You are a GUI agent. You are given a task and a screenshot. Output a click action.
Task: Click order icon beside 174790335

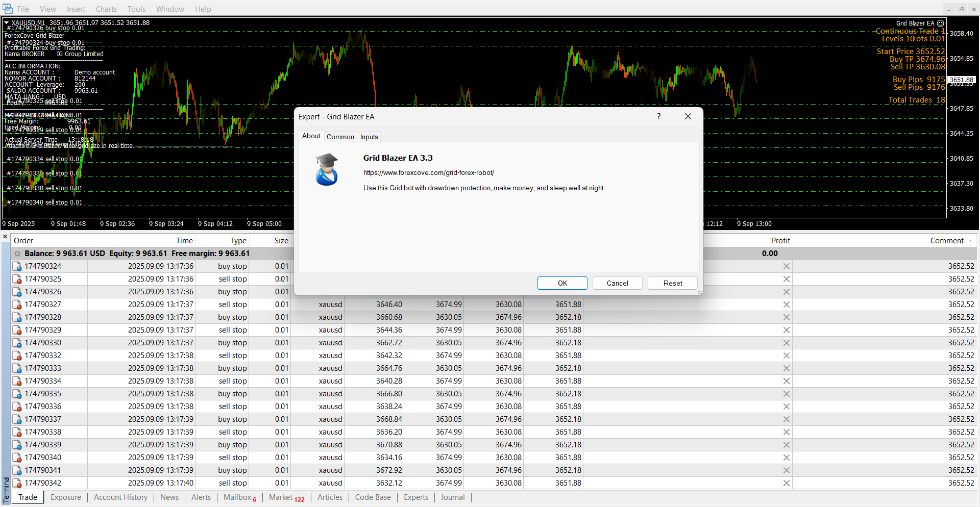point(17,394)
